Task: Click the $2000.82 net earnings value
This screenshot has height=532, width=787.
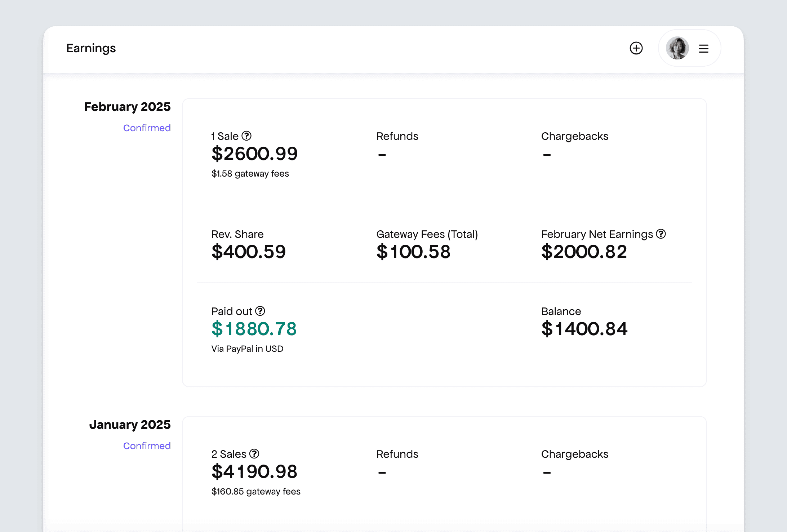Action: [x=584, y=252]
